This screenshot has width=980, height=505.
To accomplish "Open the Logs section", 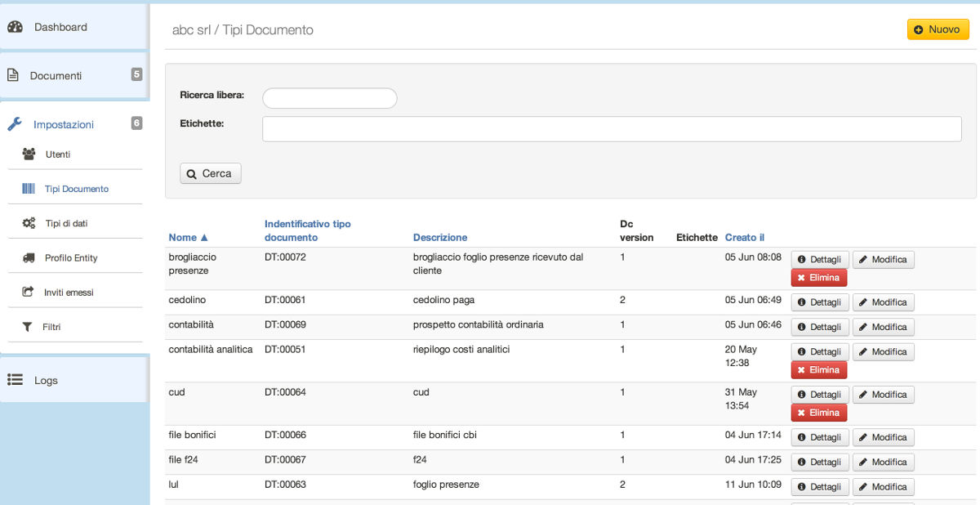I will coord(73,380).
